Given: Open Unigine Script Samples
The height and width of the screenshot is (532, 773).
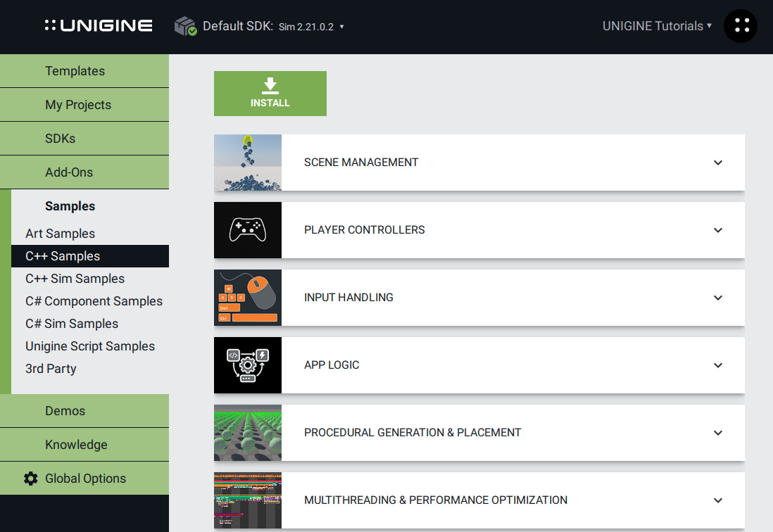Looking at the screenshot, I should (x=90, y=346).
